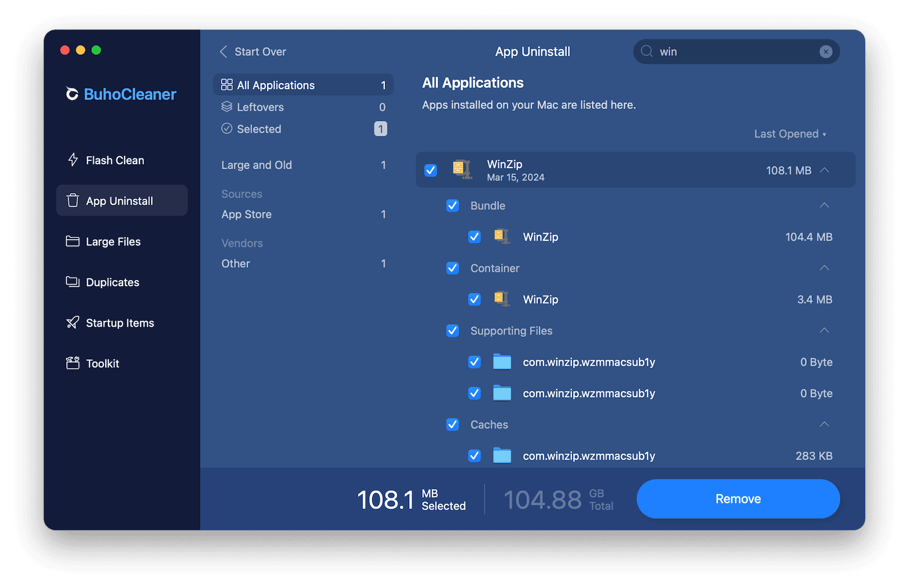Click the Startup Items rocket icon
The height and width of the screenshot is (588, 909).
pyautogui.click(x=73, y=323)
